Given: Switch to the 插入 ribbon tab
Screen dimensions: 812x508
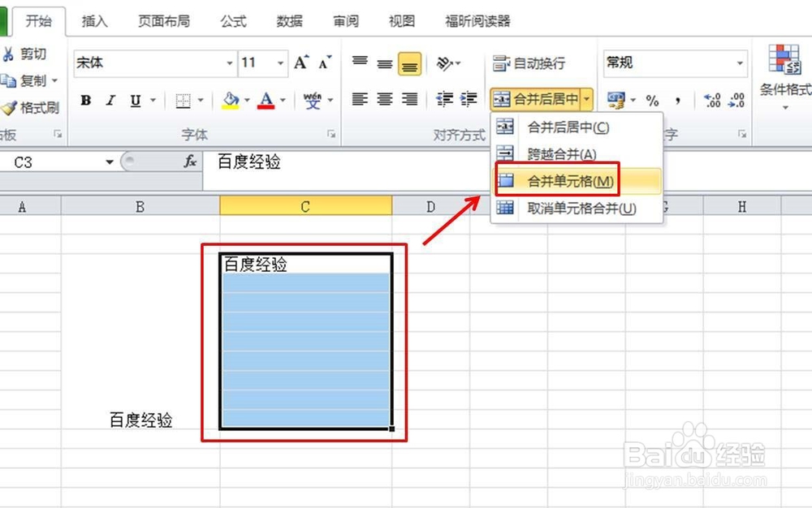Looking at the screenshot, I should (94, 21).
